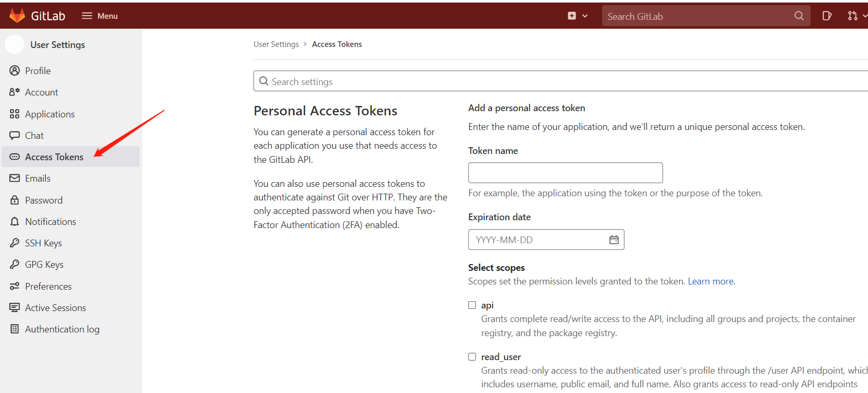Screen dimensions: 868x393
Task: Enable the api scope checkbox
Action: (x=472, y=305)
